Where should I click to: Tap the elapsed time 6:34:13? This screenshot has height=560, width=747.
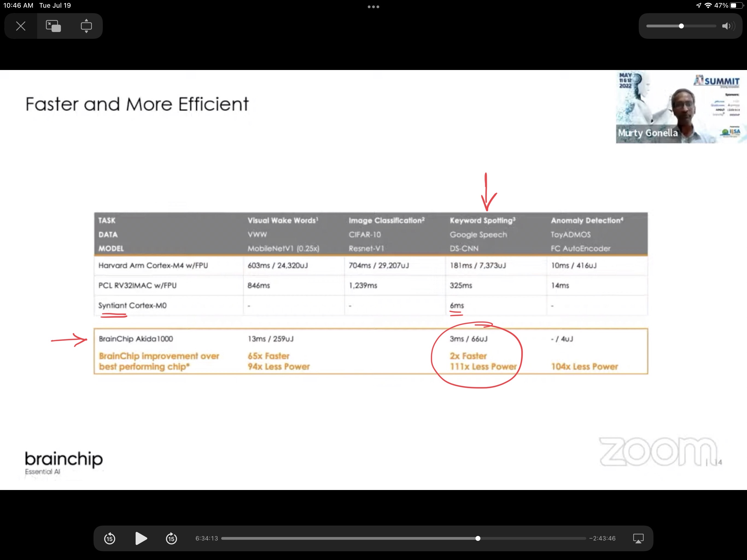[207, 538]
